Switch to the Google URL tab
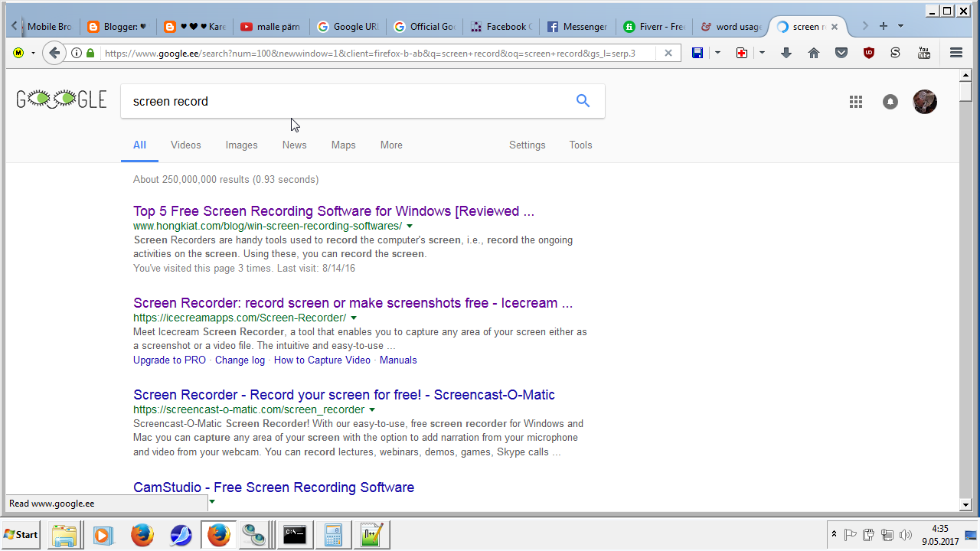 pyautogui.click(x=348, y=27)
